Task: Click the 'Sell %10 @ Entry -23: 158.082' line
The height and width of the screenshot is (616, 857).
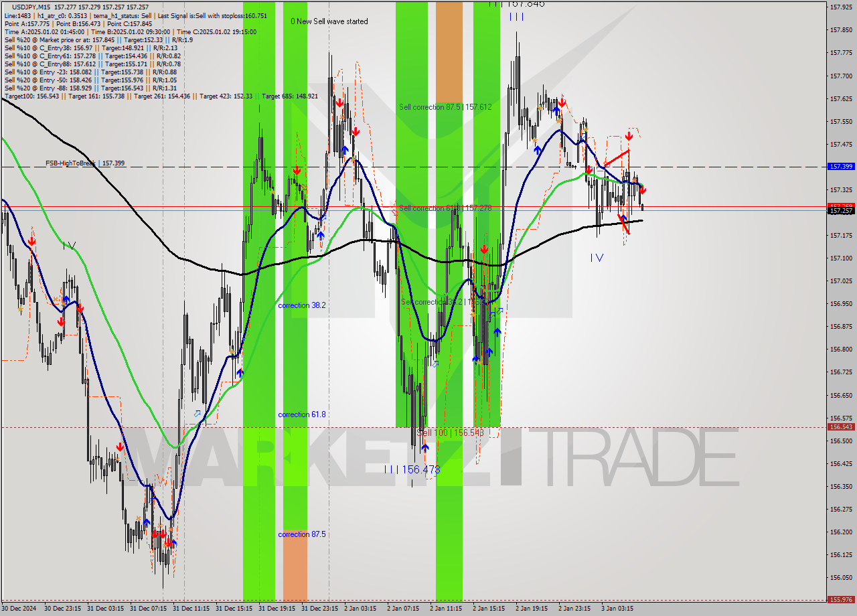Action: pyautogui.click(x=90, y=72)
